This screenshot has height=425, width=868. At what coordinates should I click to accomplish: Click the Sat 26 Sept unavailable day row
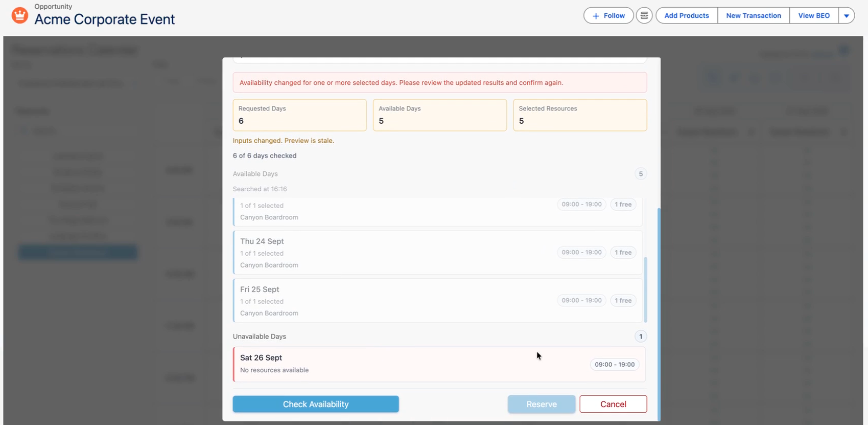(x=439, y=364)
